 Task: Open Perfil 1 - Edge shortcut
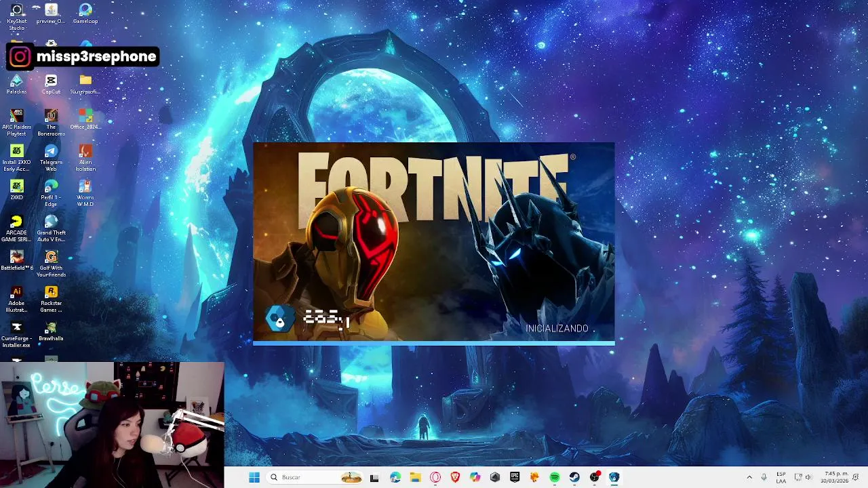[51, 194]
